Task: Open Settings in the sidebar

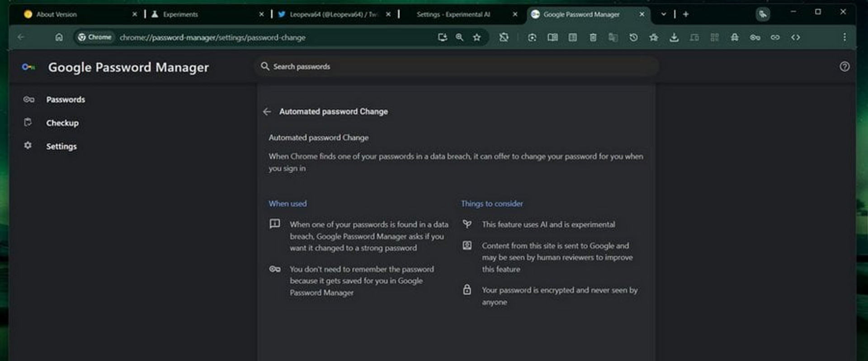Action: tap(61, 147)
